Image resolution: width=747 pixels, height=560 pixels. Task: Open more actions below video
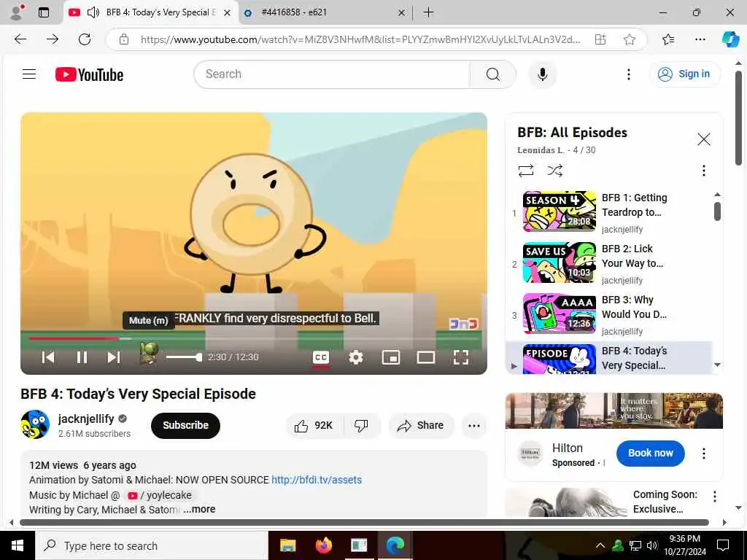(474, 426)
